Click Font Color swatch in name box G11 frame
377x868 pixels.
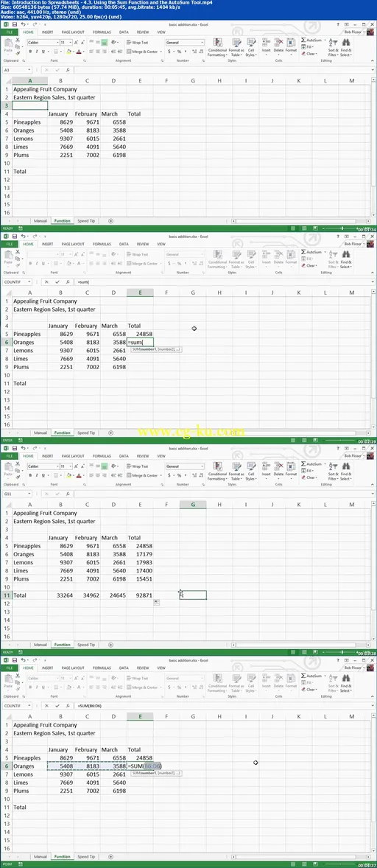pos(79,475)
